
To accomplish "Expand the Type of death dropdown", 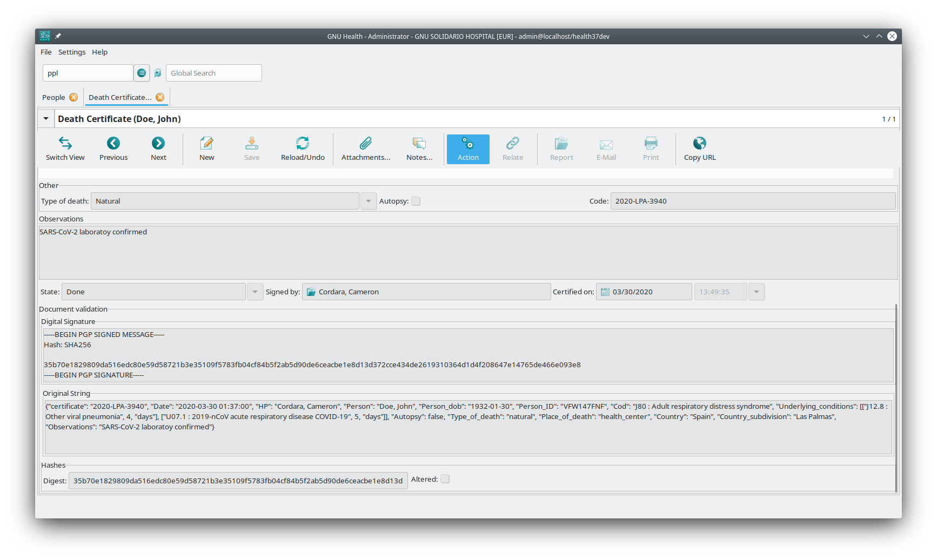I will pos(369,201).
